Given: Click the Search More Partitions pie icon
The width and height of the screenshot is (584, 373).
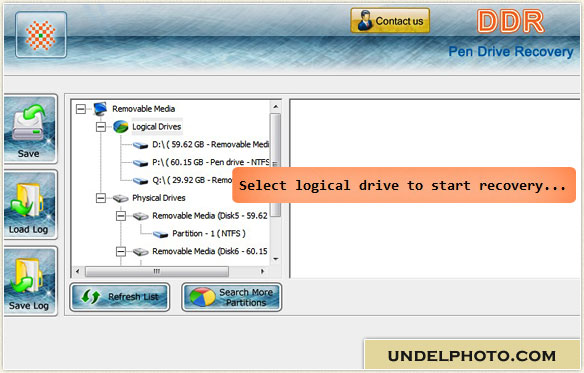Looking at the screenshot, I should (202, 297).
